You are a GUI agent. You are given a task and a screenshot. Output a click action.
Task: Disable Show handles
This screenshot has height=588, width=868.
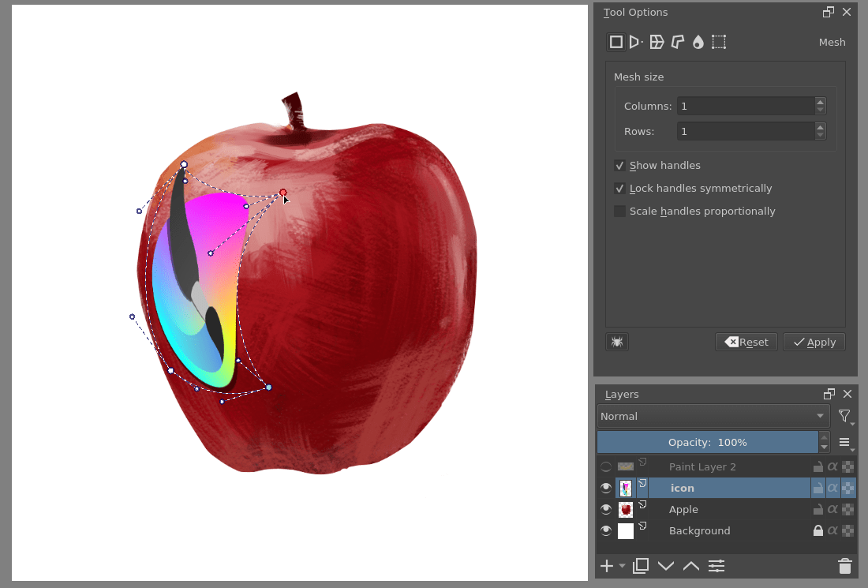click(x=619, y=165)
